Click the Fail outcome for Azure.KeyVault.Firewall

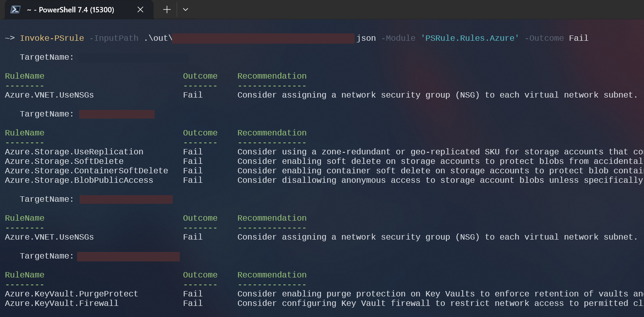pyautogui.click(x=193, y=303)
